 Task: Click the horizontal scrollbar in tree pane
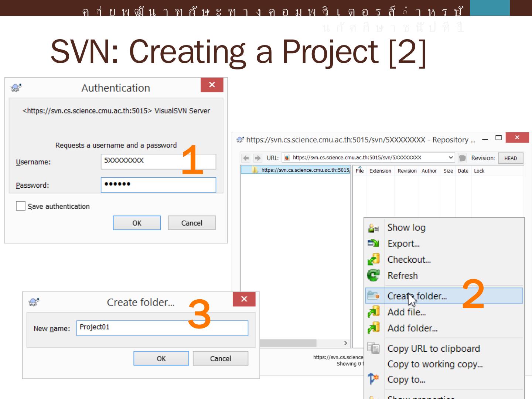pyautogui.click(x=288, y=343)
